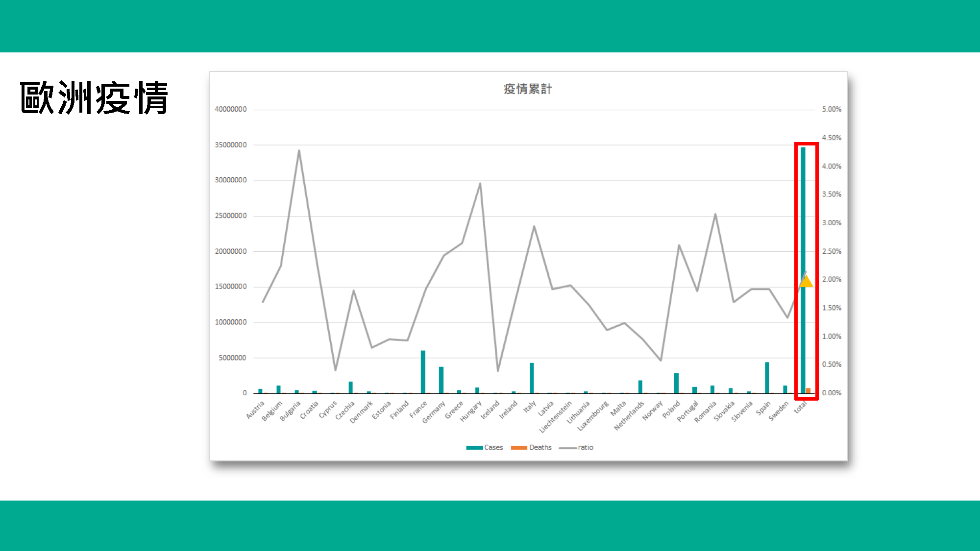980x551 pixels.
Task: Click the slide title 歐洲疫情
Action: (94, 98)
